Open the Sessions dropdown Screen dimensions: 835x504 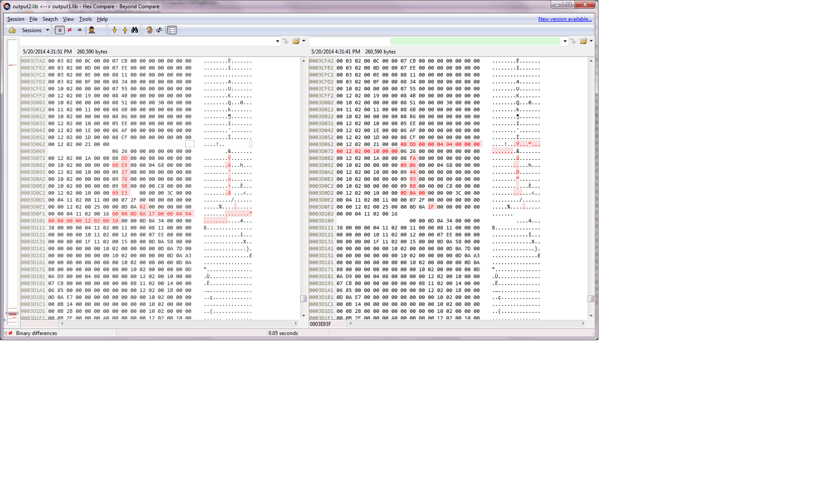coord(36,30)
